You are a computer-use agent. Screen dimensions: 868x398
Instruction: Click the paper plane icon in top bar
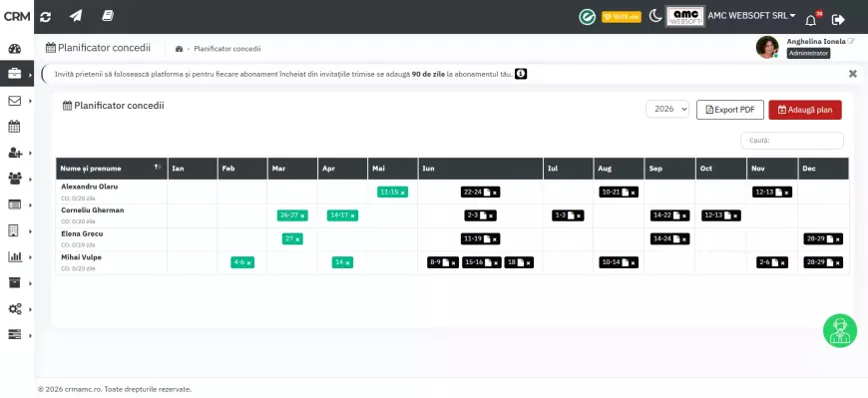pos(76,16)
